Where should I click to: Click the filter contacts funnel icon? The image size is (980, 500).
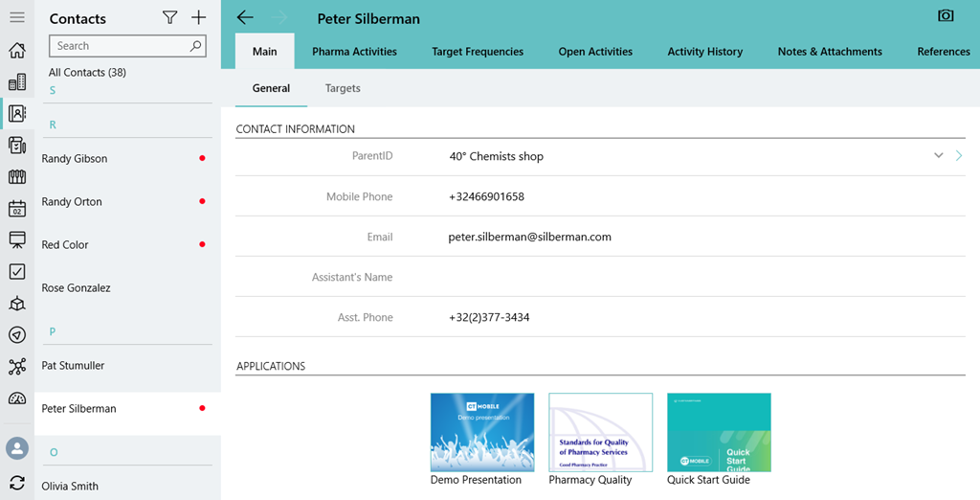169,18
